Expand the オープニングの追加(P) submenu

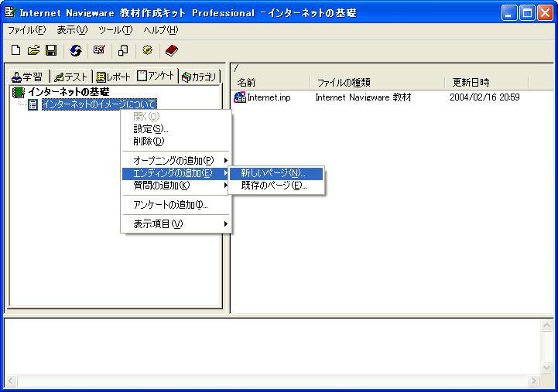click(176, 161)
